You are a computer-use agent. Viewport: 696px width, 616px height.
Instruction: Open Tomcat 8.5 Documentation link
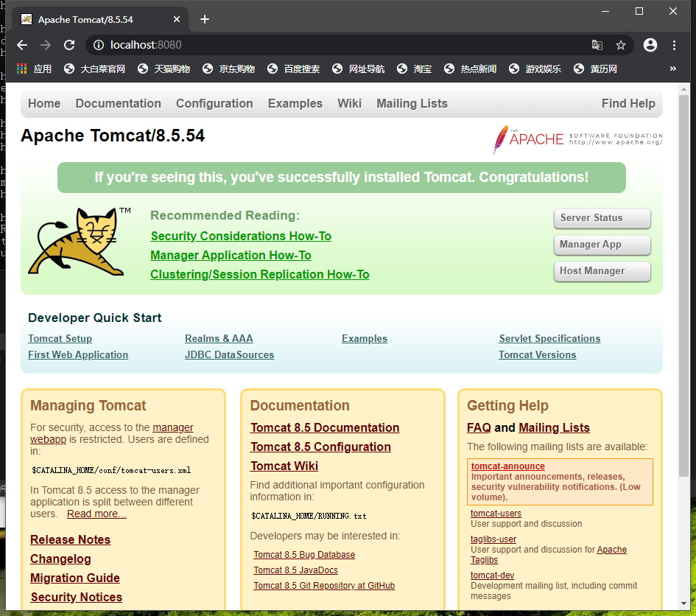325,427
